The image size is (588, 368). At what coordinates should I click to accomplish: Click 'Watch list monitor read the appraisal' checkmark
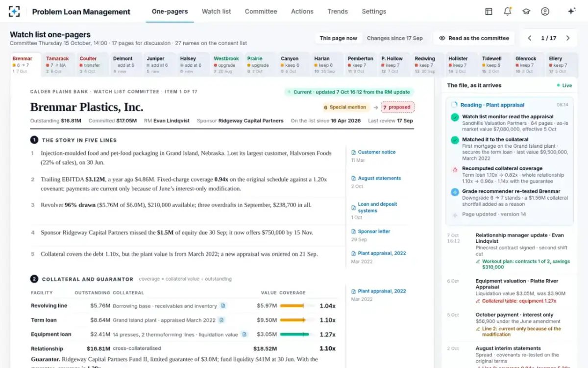pos(455,117)
